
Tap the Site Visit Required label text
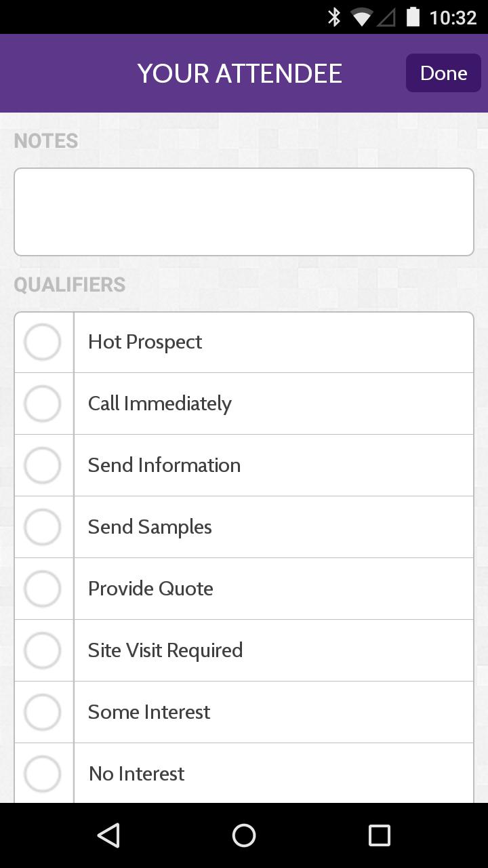pos(165,650)
